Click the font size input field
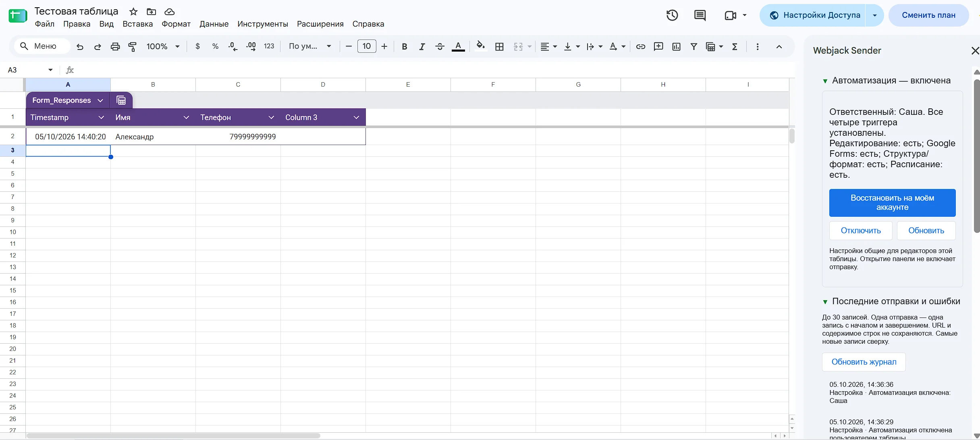Image resolution: width=980 pixels, height=440 pixels. point(366,46)
